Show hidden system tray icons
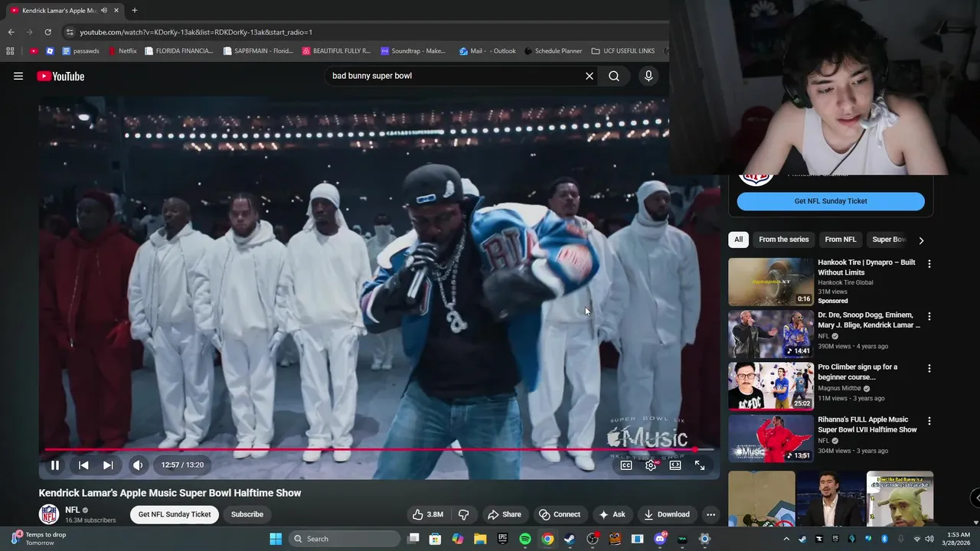 point(786,539)
